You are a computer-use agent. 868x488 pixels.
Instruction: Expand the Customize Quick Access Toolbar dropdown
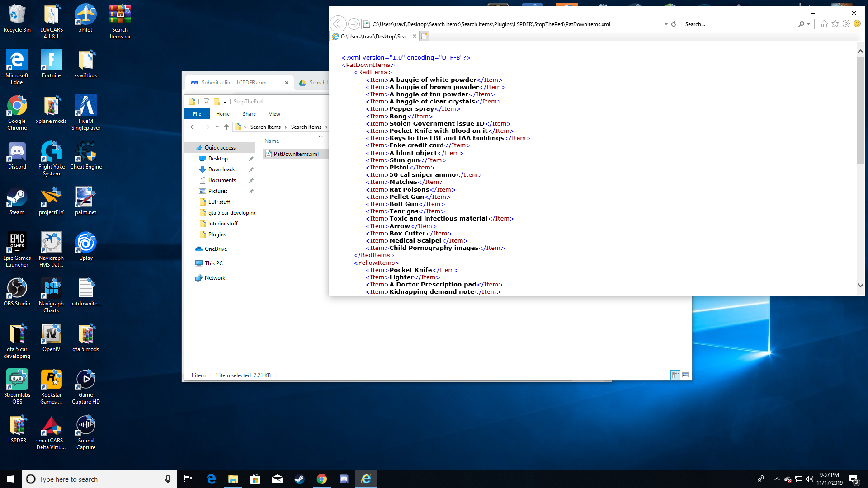point(225,102)
